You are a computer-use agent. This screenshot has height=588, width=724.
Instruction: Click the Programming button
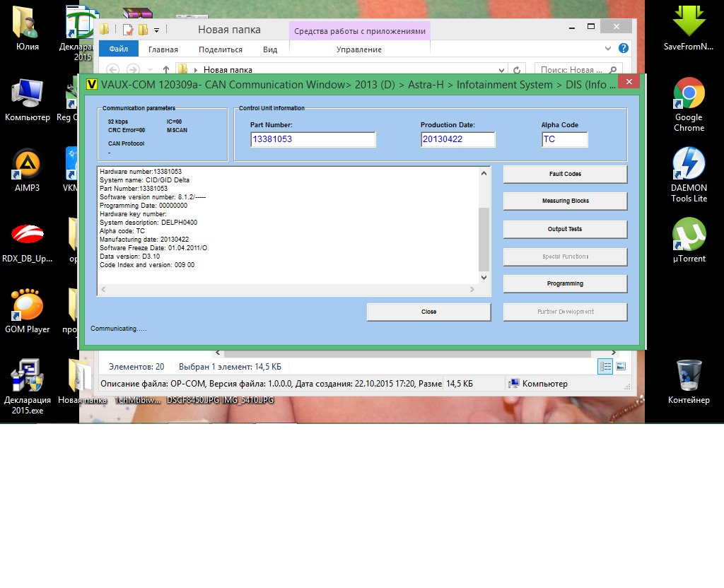565,283
